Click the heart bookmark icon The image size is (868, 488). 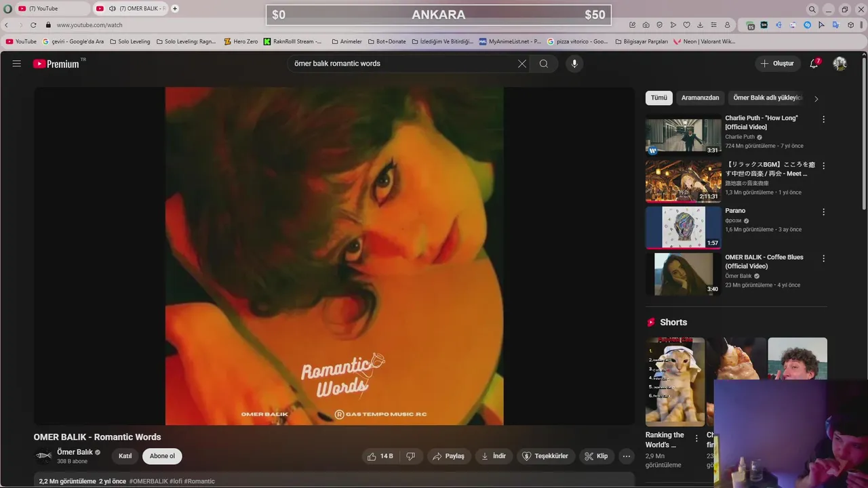tap(686, 25)
